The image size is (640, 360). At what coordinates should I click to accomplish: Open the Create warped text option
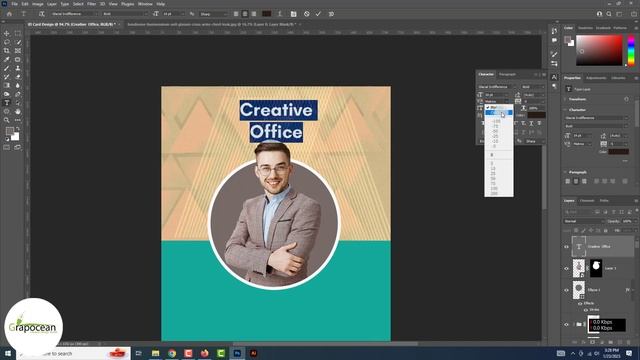(x=280, y=14)
